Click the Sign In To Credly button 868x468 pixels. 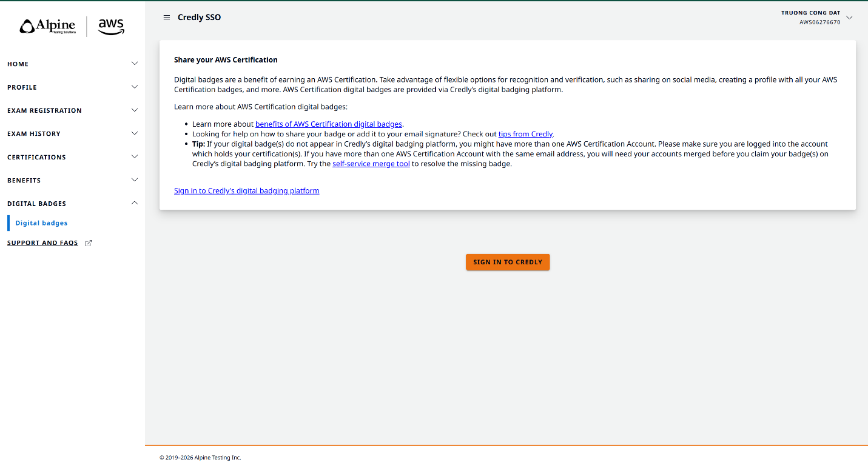point(508,262)
